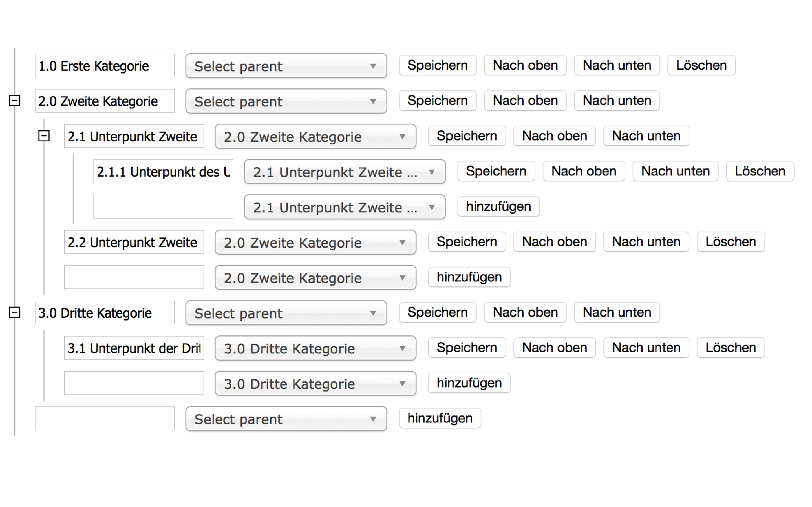Image resolution: width=812 pixels, height=507 pixels.
Task: Open parent dropdown for 3.1 Unterpunkt row
Action: [315, 348]
